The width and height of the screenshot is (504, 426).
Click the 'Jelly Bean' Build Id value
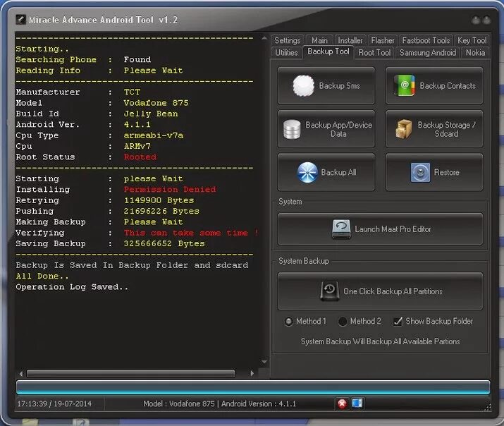[151, 114]
